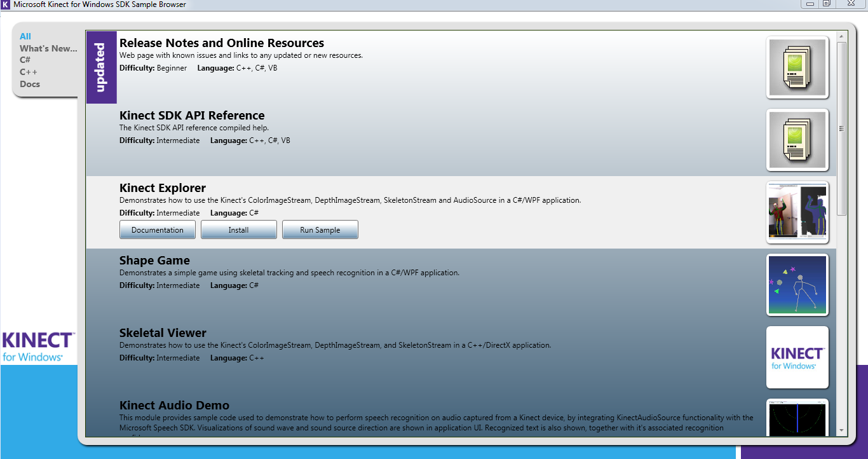Click the Kinect for Windows logo at left

39,346
